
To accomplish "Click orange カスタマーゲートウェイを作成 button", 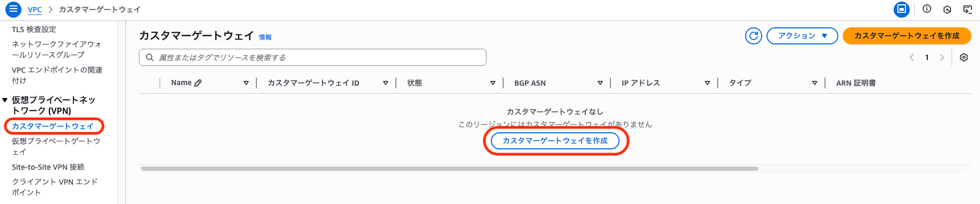I will [x=907, y=36].
